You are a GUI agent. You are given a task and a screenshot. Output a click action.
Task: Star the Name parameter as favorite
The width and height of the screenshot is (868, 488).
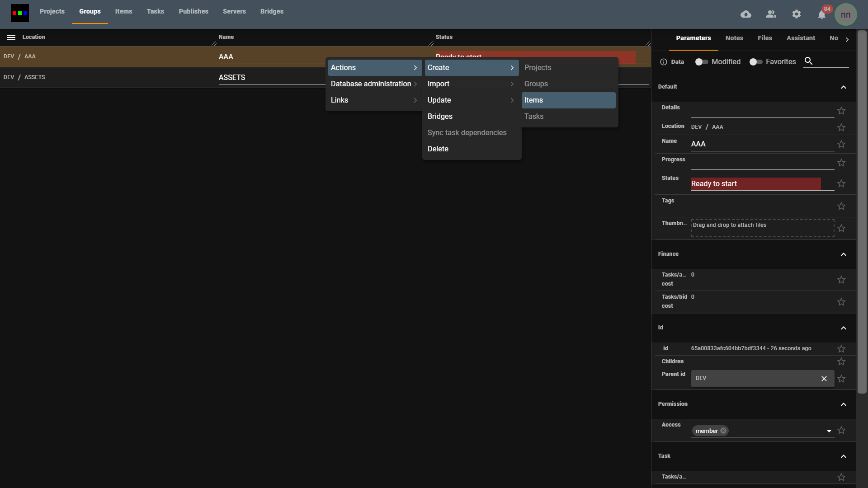click(841, 144)
